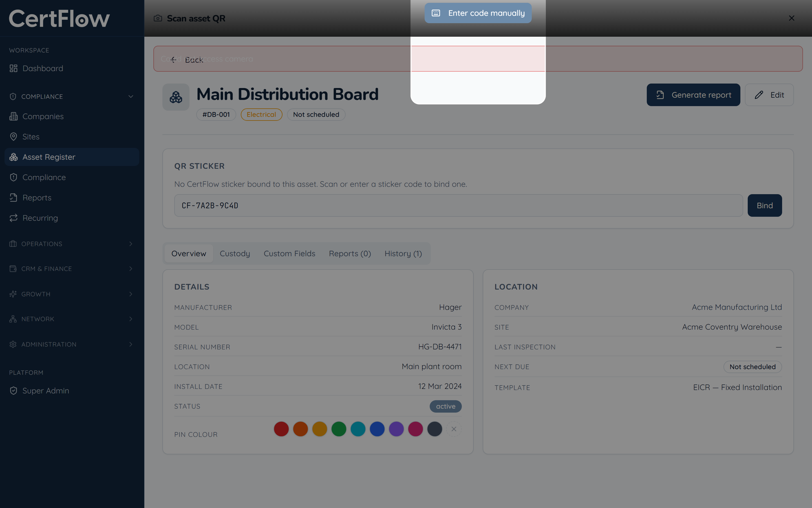Click the camera icon beside Scan asset QR
Screen dimensions: 812x508
158,18
